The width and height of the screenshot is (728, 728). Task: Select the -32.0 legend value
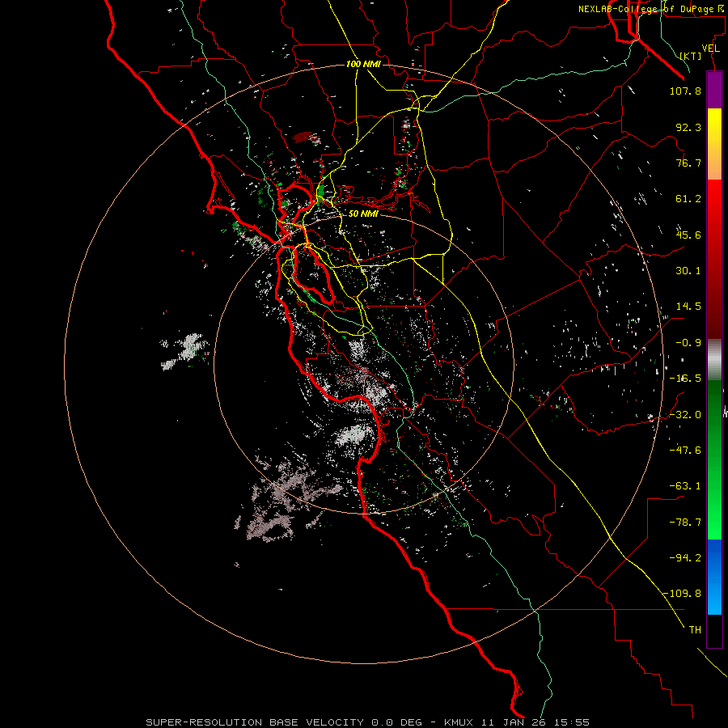pyautogui.click(x=685, y=415)
